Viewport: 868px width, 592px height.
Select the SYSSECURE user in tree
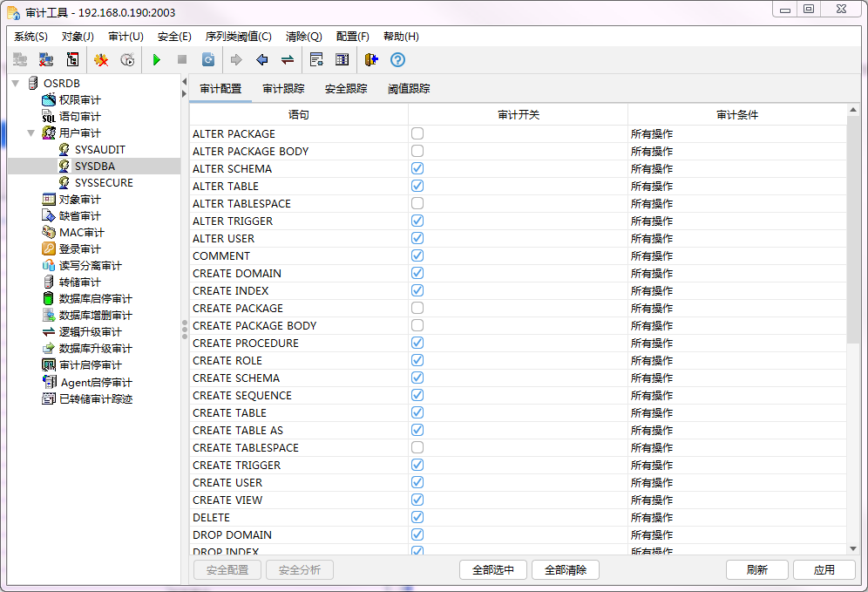(104, 183)
